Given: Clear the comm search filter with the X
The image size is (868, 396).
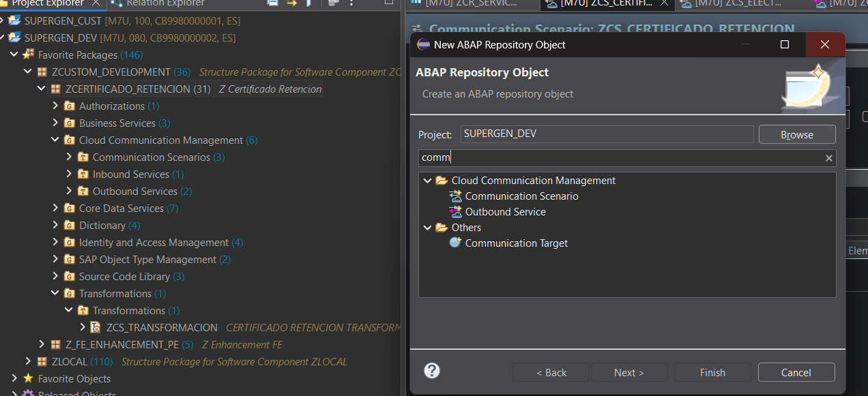Looking at the screenshot, I should click(x=828, y=157).
